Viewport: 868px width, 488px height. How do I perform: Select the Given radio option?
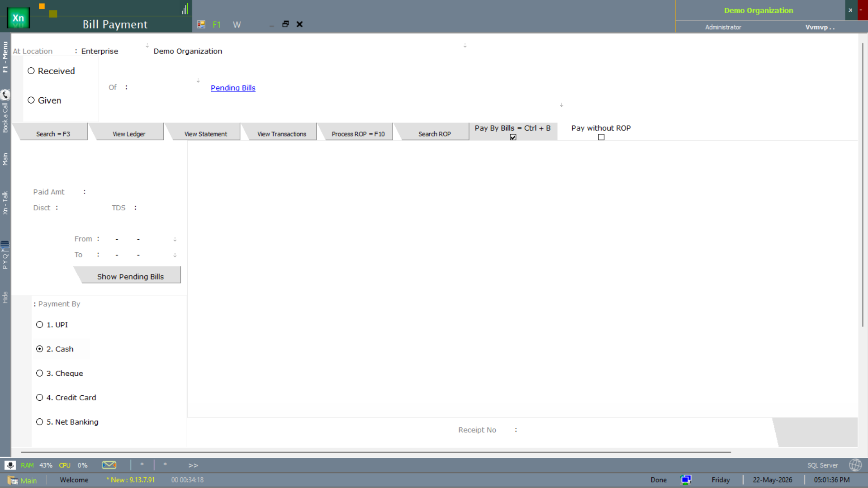click(31, 100)
